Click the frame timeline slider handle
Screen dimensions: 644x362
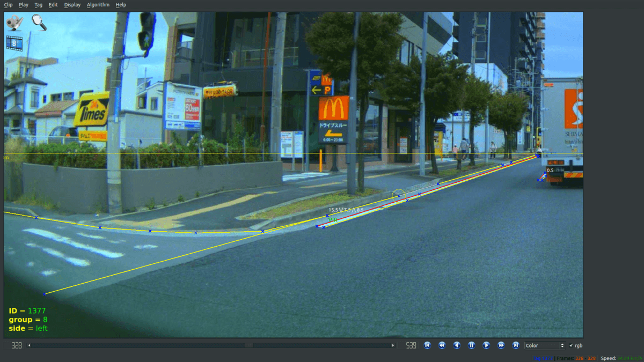[248, 346]
